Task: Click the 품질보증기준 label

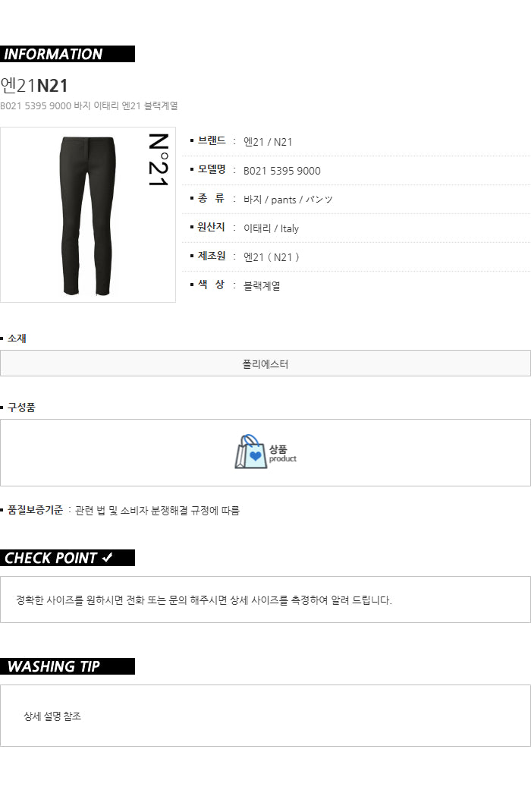Action: coord(35,510)
